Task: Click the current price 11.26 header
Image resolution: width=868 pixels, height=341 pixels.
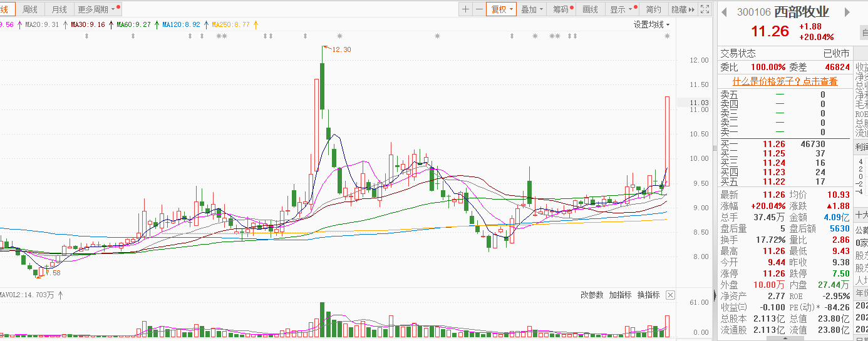Action: pyautogui.click(x=770, y=31)
